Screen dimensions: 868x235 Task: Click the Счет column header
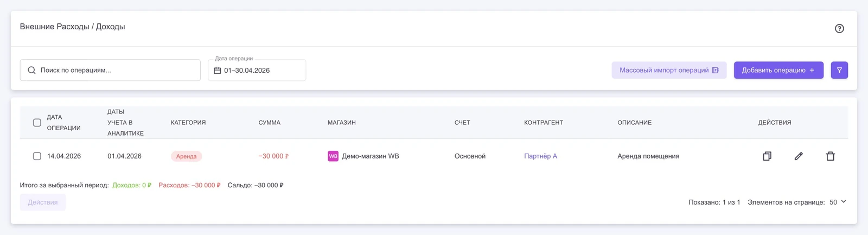click(x=462, y=123)
